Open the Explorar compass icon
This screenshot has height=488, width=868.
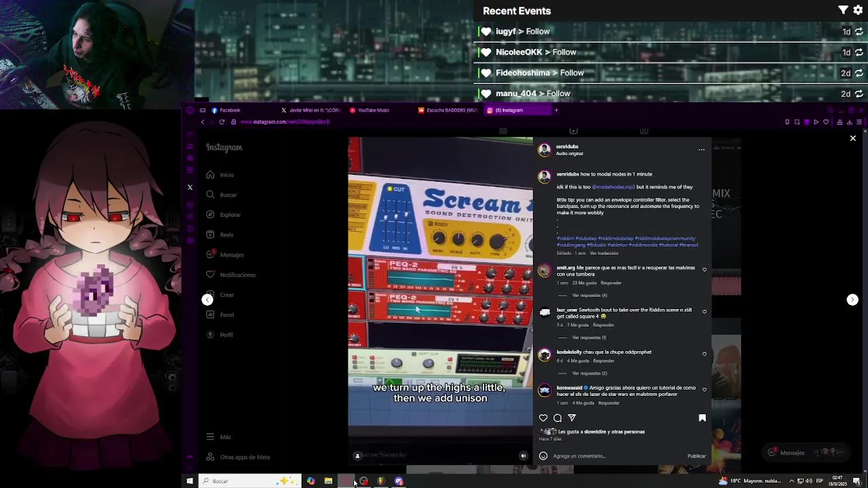[x=210, y=215]
